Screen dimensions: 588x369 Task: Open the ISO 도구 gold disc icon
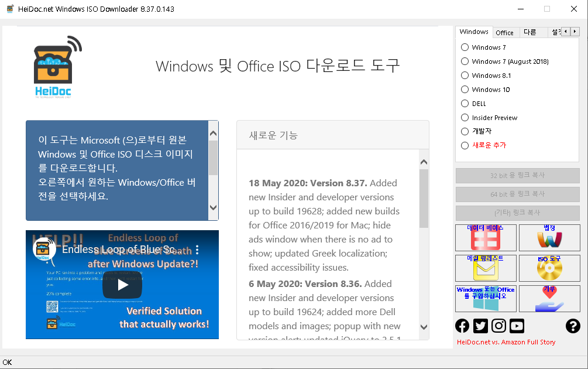point(549,268)
